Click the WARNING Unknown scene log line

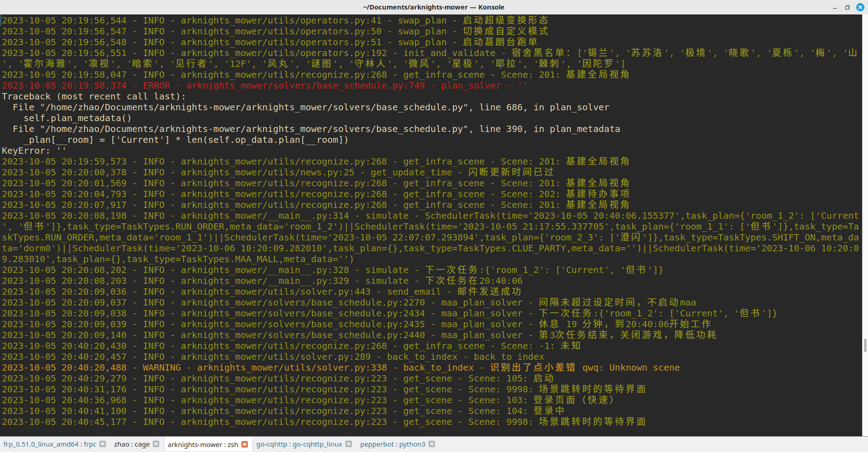(316, 367)
